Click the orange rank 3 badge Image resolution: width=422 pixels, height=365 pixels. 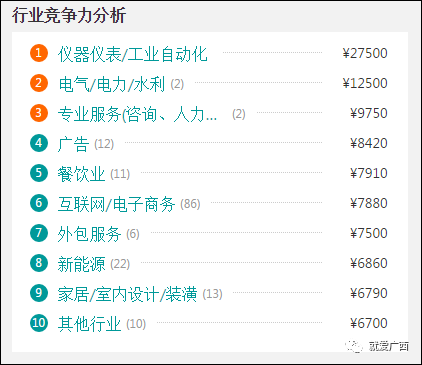pos(39,113)
